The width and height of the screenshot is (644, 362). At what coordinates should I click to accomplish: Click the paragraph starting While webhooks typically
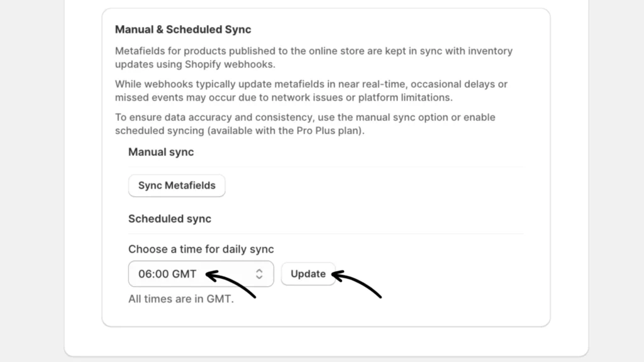pos(311,90)
